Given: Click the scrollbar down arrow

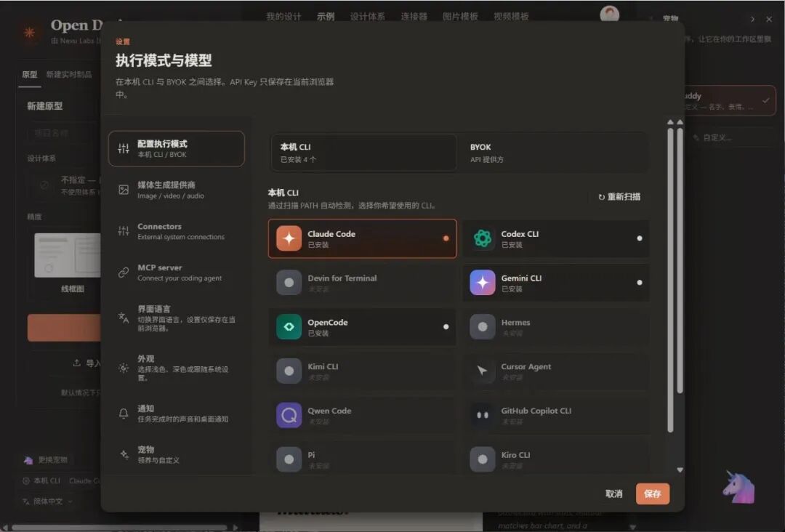Looking at the screenshot, I should pyautogui.click(x=680, y=470).
